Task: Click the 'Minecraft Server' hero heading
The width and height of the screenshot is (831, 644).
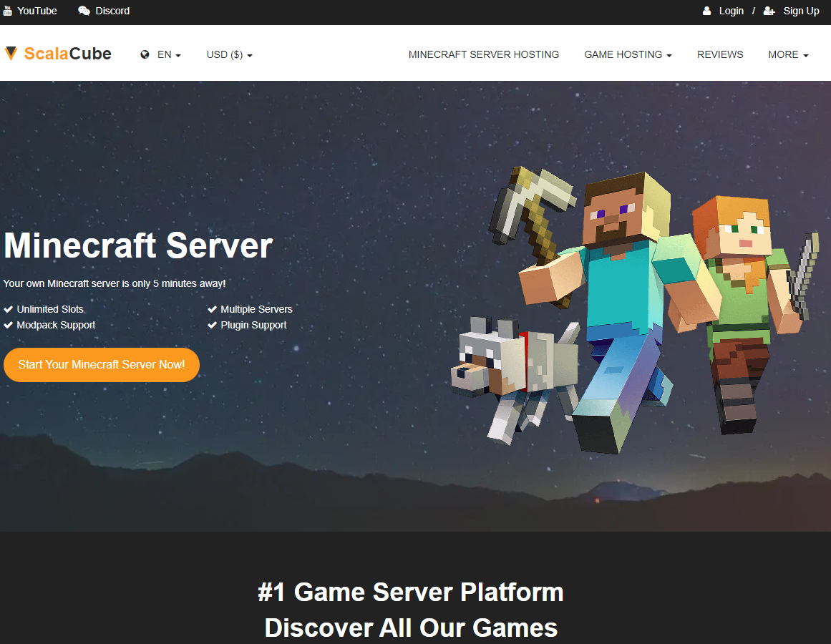Action: click(138, 245)
